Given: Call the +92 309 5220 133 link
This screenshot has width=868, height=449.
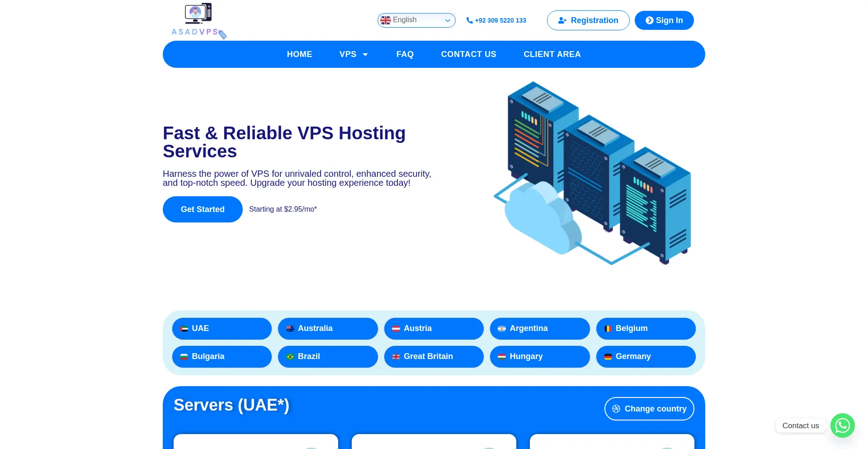Looking at the screenshot, I should (500, 20).
